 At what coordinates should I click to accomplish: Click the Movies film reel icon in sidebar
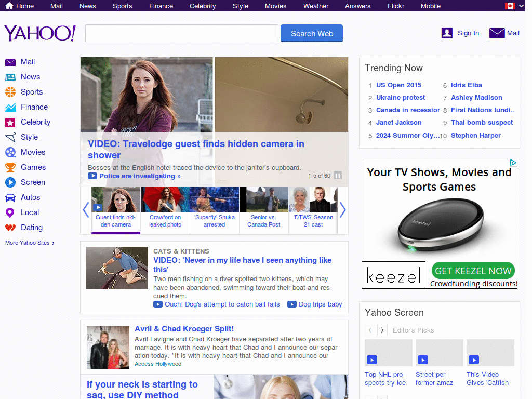(10, 152)
